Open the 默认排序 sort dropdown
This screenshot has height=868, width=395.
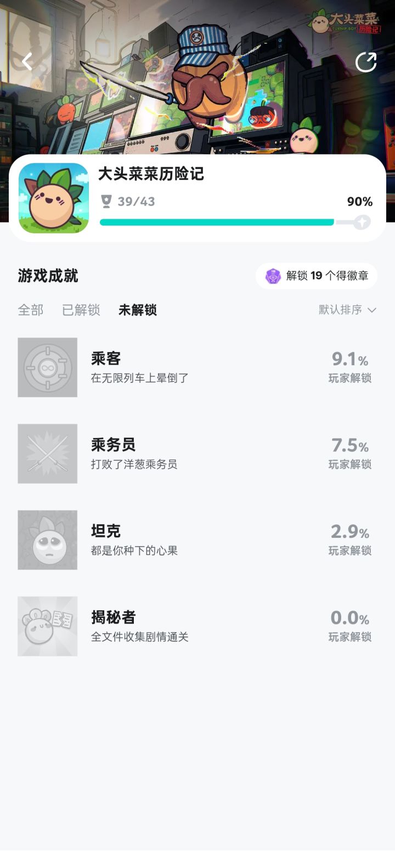pos(340,310)
